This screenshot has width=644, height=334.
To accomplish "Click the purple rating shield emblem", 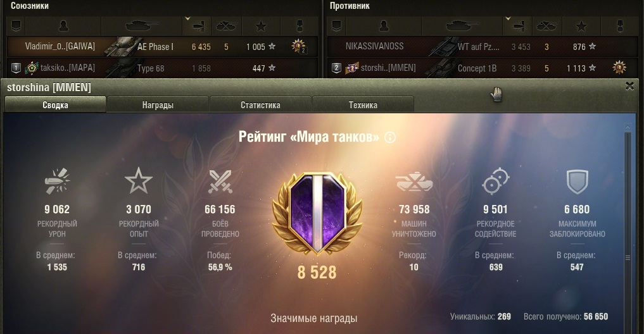I will [317, 213].
